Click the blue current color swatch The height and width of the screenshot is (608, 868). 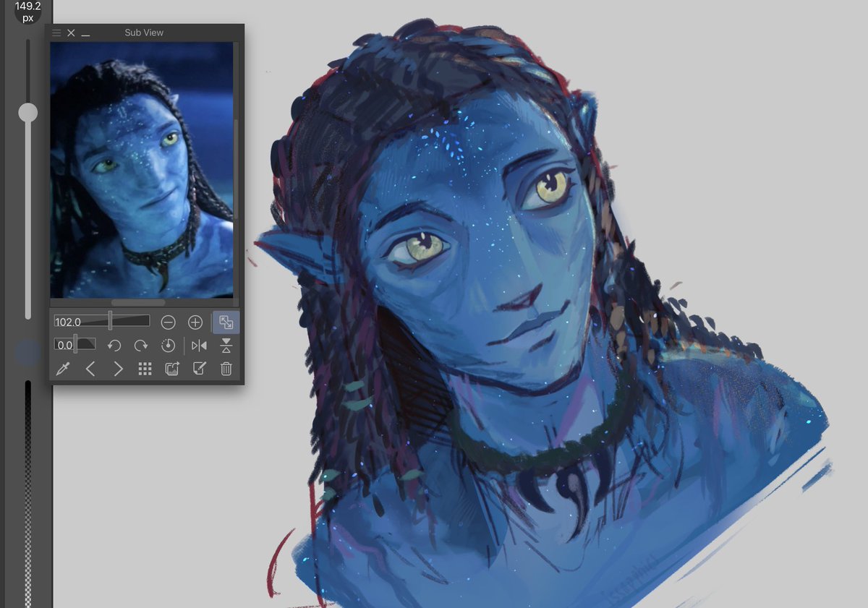tap(28, 354)
